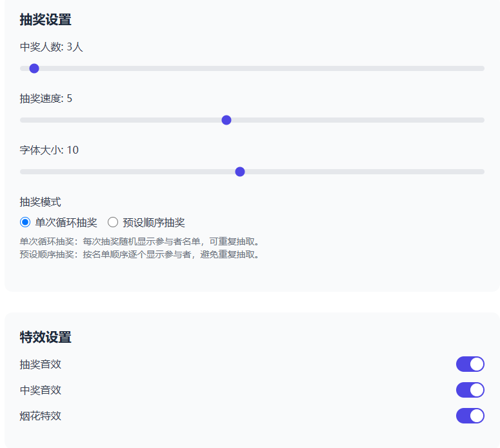Screen dimensions: 500x448
Task: Disable the 抽奖音效 toggle switch
Action: (470, 364)
